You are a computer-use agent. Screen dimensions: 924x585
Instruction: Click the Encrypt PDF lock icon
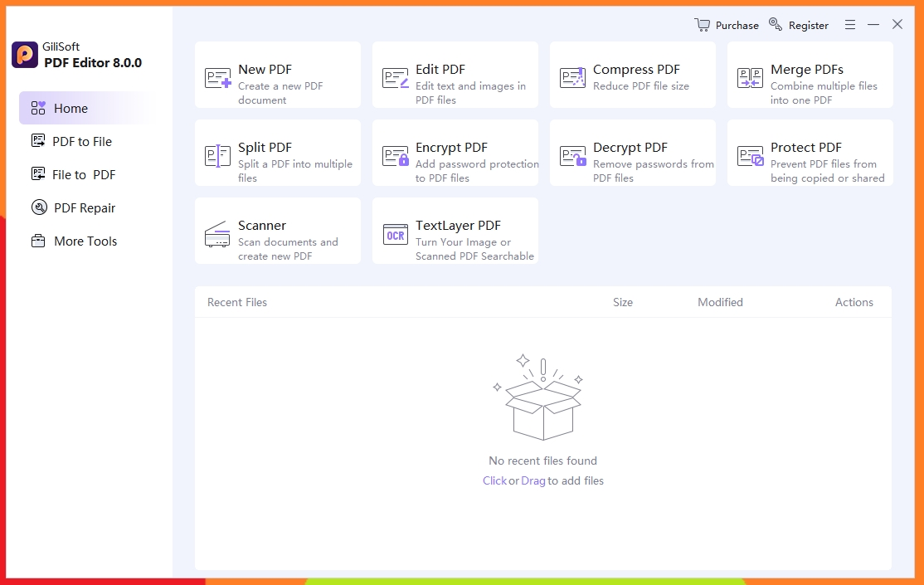coord(396,156)
